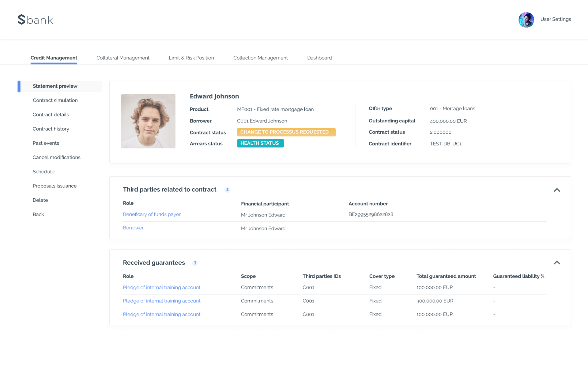
Task: Click the Cancel modifications sidebar icon
Action: (x=57, y=157)
